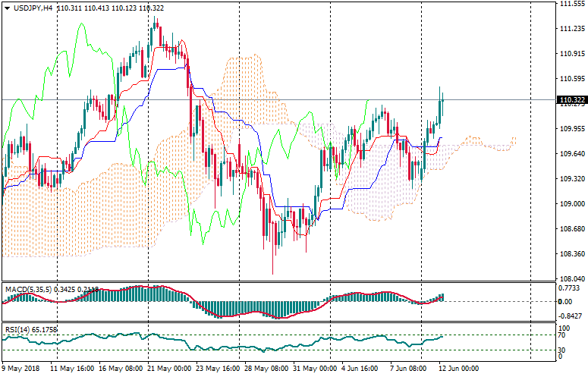This screenshot has height=377, width=588.
Task: Click the 0.7733 MACD scale value
Action: click(x=570, y=288)
